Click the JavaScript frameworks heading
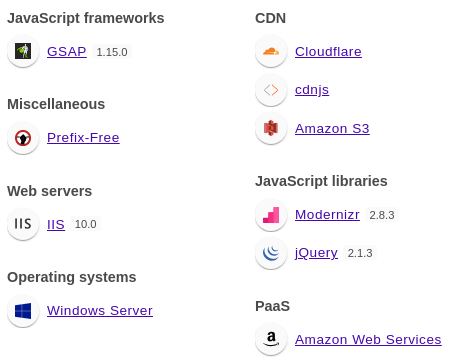This screenshot has height=363, width=455. coord(86,18)
